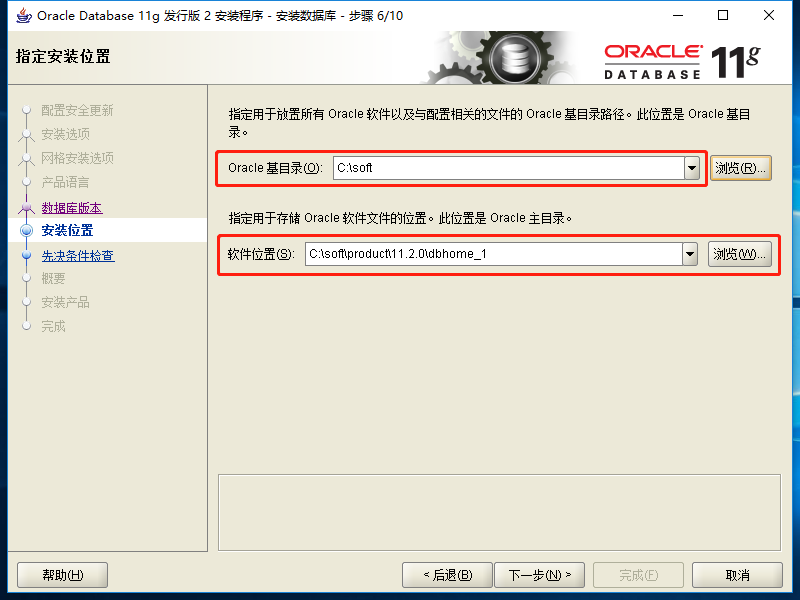
Task: Click the Java icon in title bar
Action: [x=23, y=16]
